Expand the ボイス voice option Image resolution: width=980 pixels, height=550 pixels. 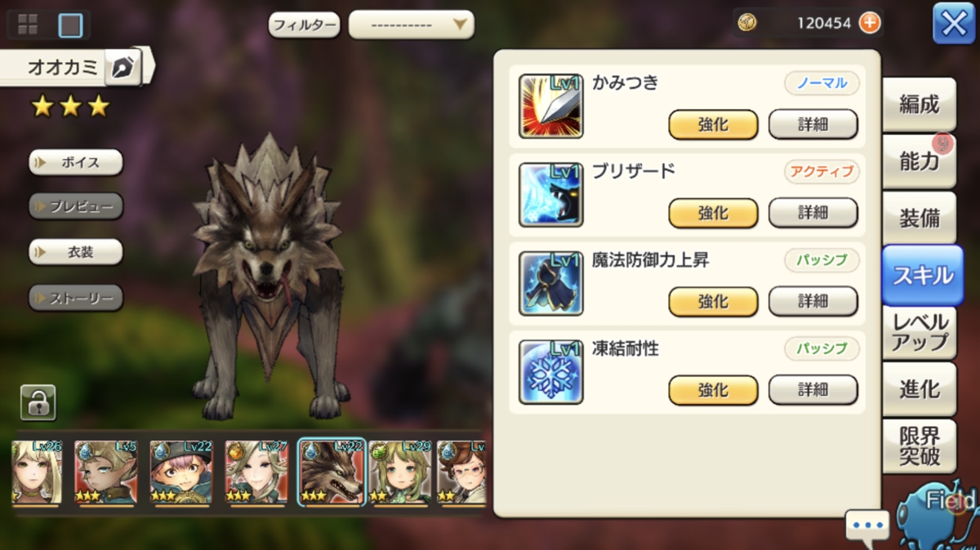pos(76,162)
